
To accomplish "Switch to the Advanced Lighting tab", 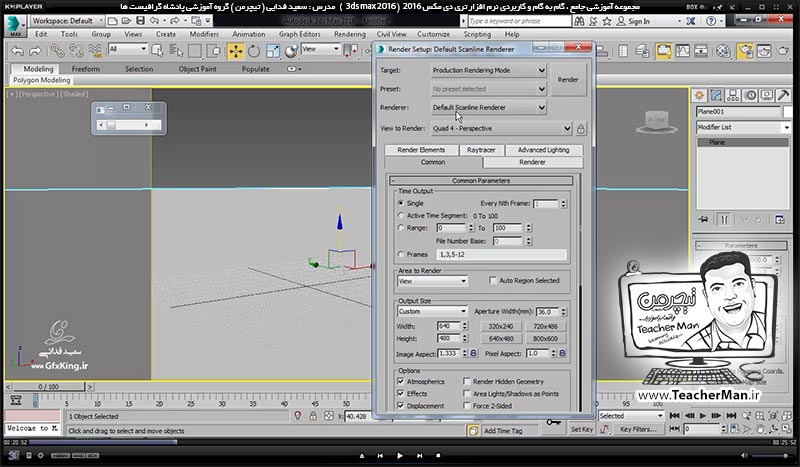I will (543, 150).
